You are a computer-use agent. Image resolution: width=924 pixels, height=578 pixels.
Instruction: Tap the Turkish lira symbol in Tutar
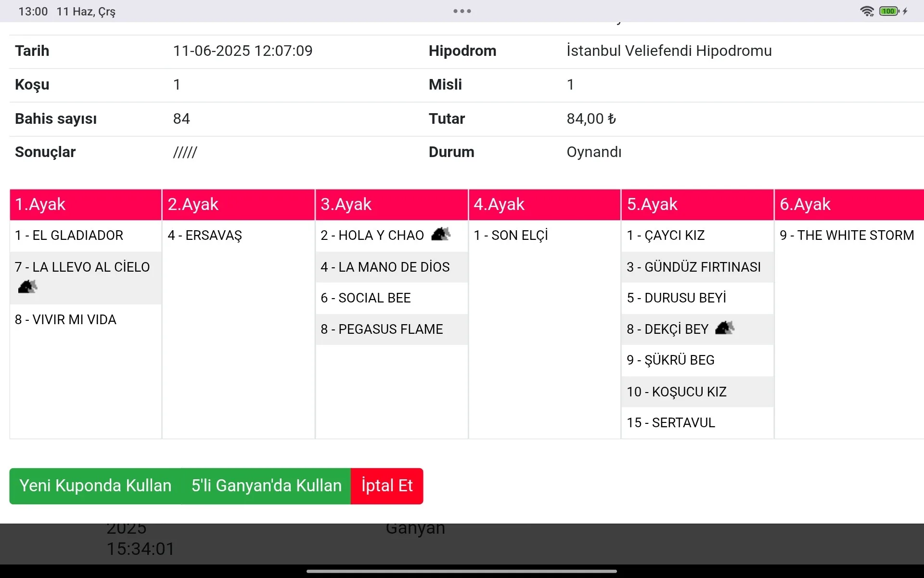[x=612, y=118]
